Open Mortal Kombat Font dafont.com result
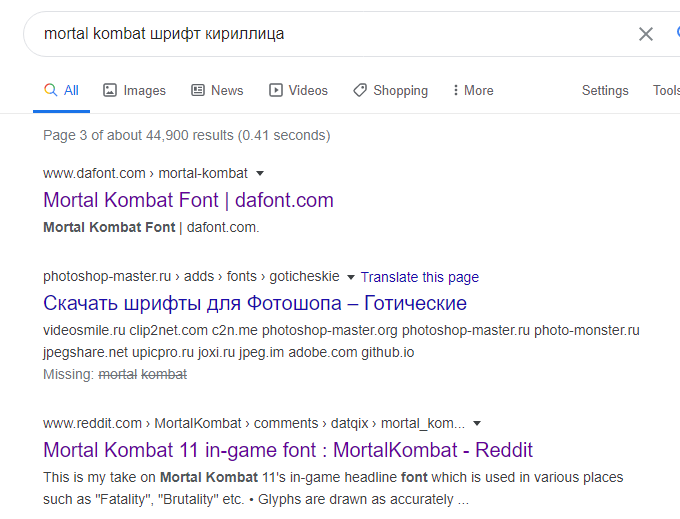 [188, 200]
